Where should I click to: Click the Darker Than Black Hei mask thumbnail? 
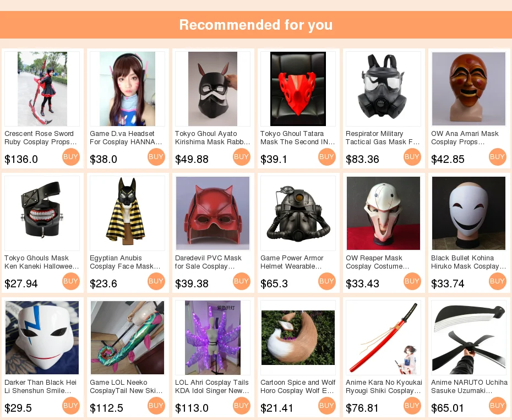[42, 337]
